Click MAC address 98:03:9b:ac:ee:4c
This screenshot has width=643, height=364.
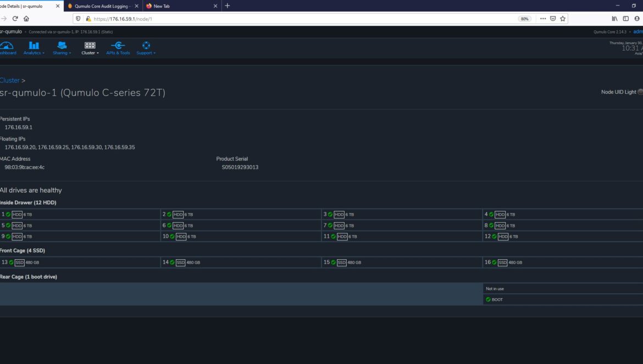click(25, 167)
